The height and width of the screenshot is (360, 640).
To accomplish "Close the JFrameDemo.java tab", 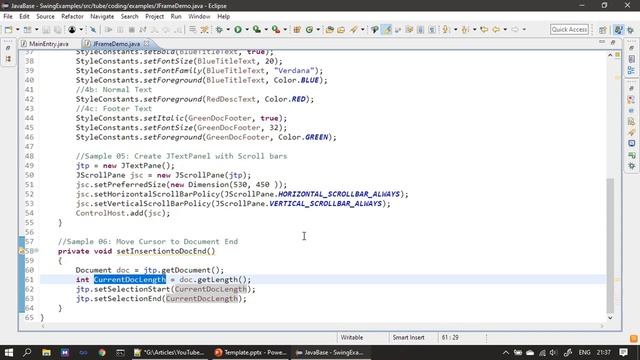I will [x=147, y=43].
